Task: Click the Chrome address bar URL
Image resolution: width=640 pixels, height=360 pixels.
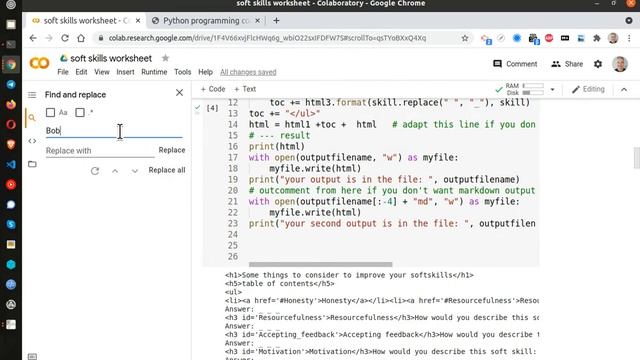Action: 267,38
